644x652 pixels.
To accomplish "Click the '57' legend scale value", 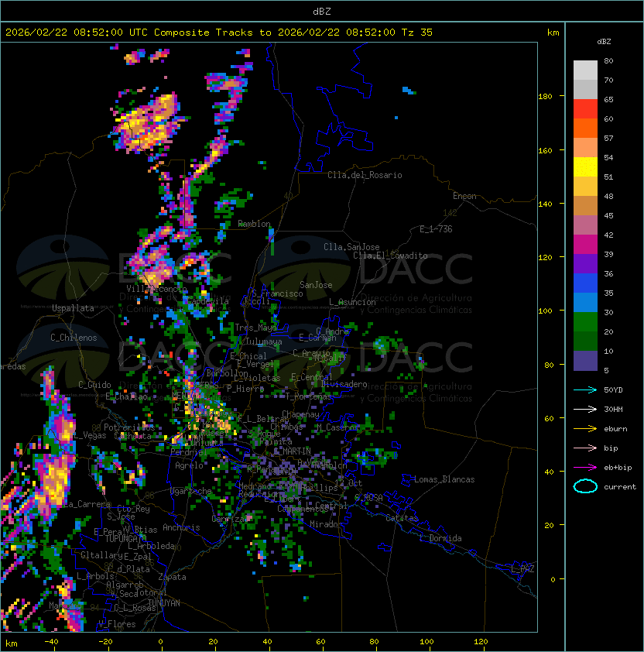I will [608, 138].
